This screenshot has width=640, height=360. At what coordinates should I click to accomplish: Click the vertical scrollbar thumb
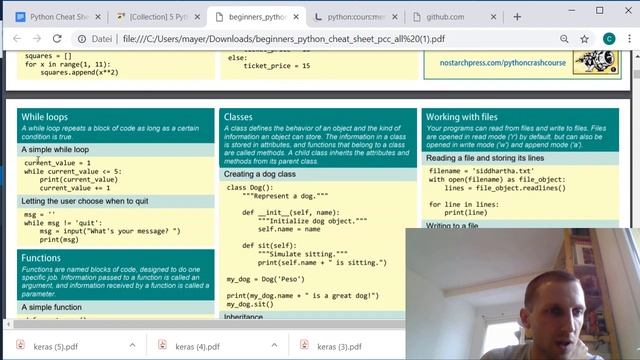coord(636,75)
